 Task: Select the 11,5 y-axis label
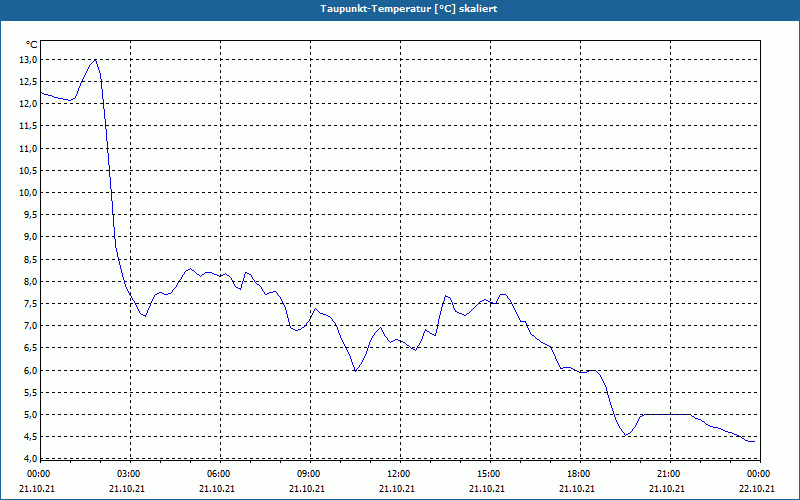point(29,126)
